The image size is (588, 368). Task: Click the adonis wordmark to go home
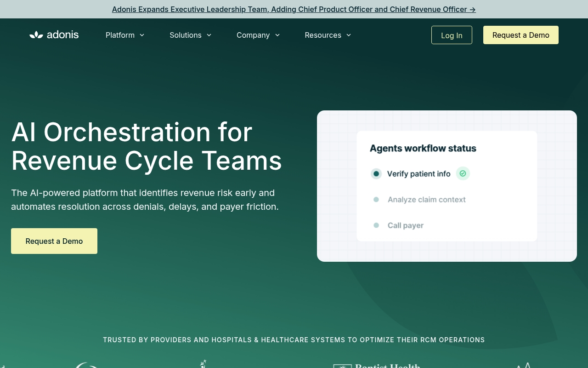click(63, 35)
